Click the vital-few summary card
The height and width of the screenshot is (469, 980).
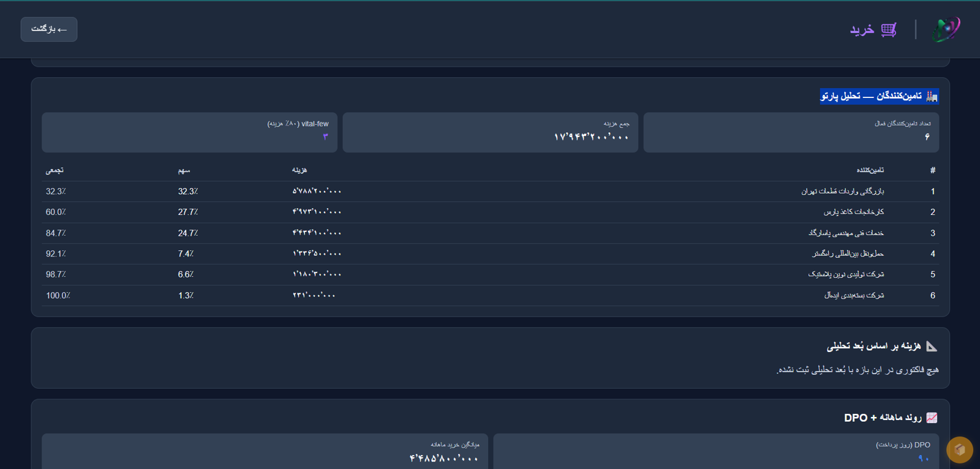(x=189, y=132)
